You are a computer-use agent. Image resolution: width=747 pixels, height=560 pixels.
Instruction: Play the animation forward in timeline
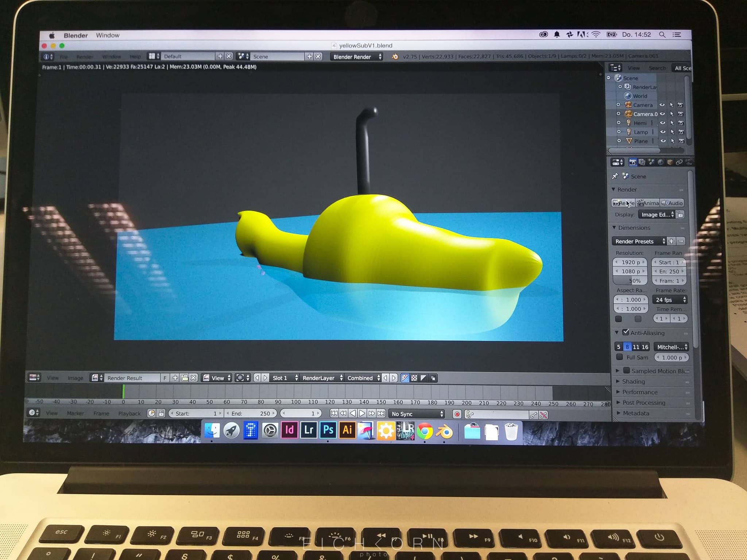pyautogui.click(x=362, y=413)
